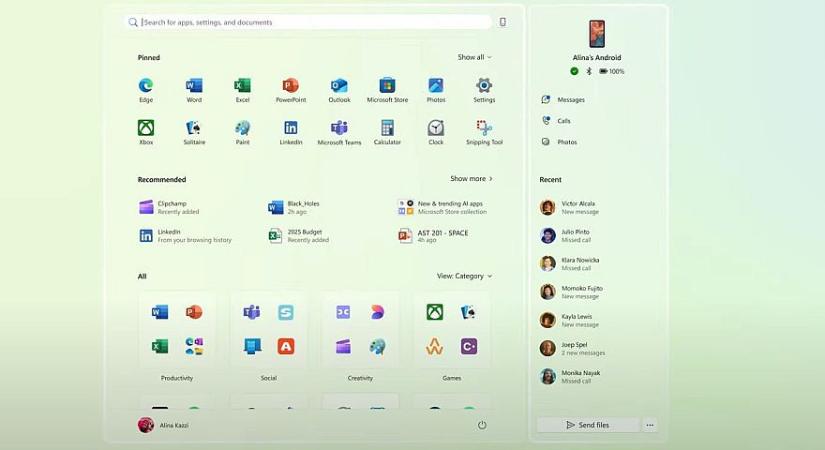Open the Settings gear app
Viewport: 825px width, 450px height.
(x=484, y=89)
